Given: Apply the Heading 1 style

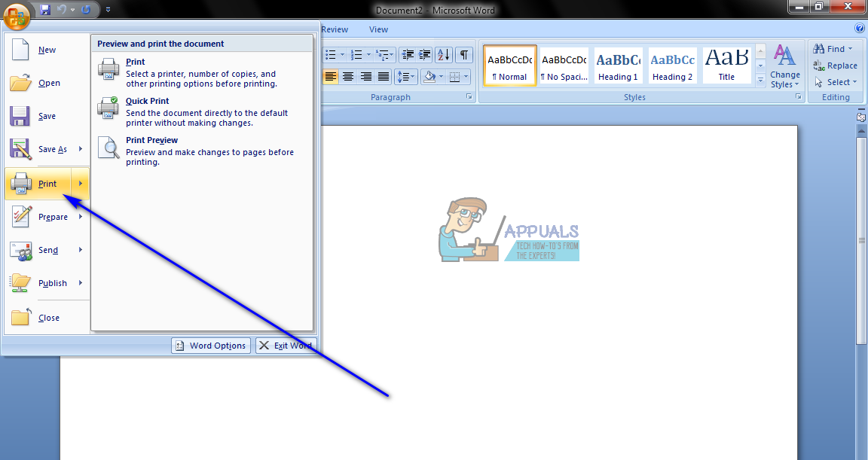Looking at the screenshot, I should point(618,65).
